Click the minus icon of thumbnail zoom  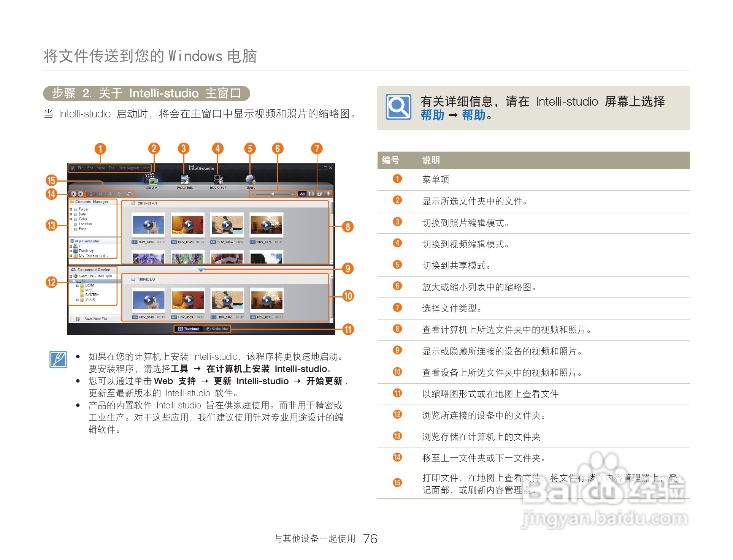pyautogui.click(x=253, y=194)
